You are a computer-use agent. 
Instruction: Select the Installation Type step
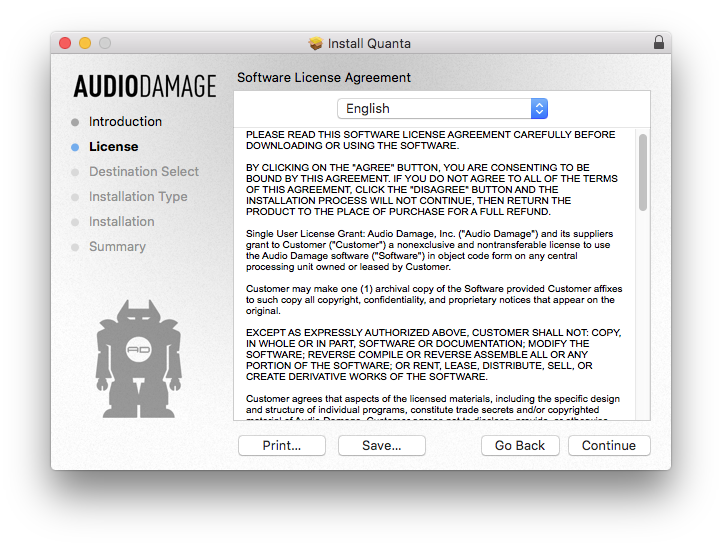[x=138, y=197]
